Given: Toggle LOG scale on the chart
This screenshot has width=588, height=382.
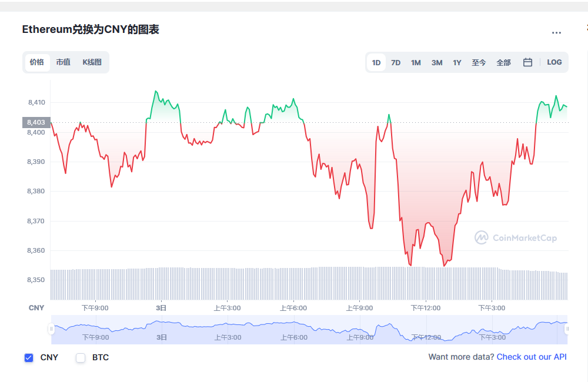Looking at the screenshot, I should pyautogui.click(x=554, y=62).
